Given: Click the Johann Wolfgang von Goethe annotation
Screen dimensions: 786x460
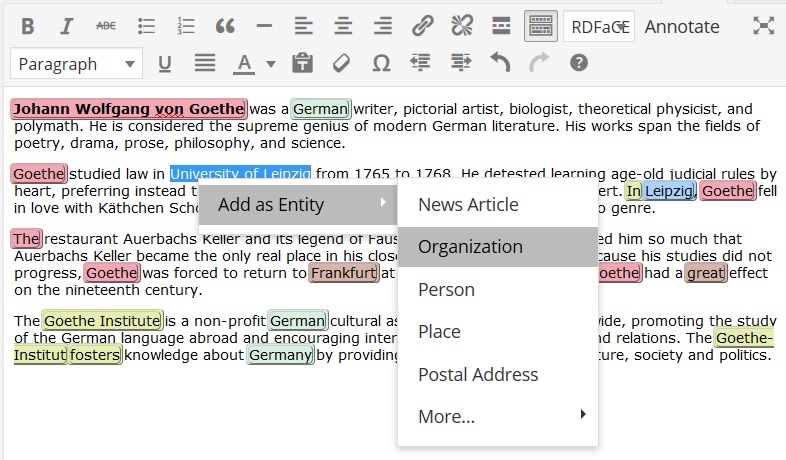Looking at the screenshot, I should coord(129,109).
